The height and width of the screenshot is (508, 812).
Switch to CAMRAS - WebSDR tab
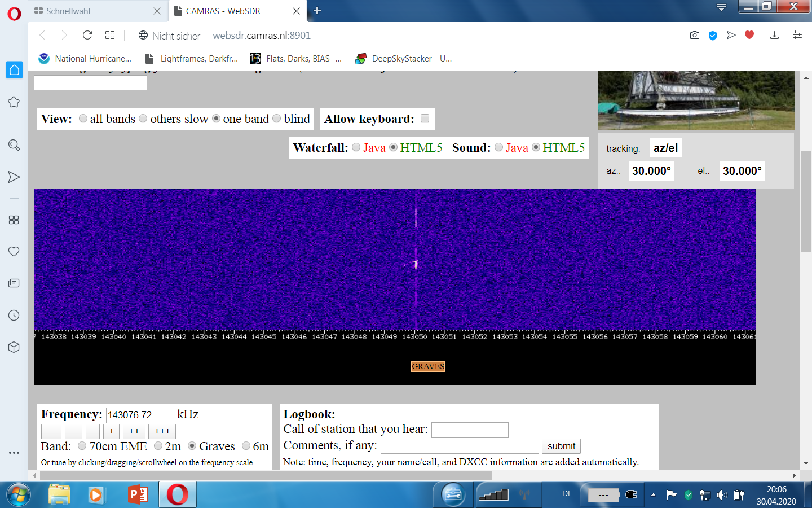coord(237,11)
